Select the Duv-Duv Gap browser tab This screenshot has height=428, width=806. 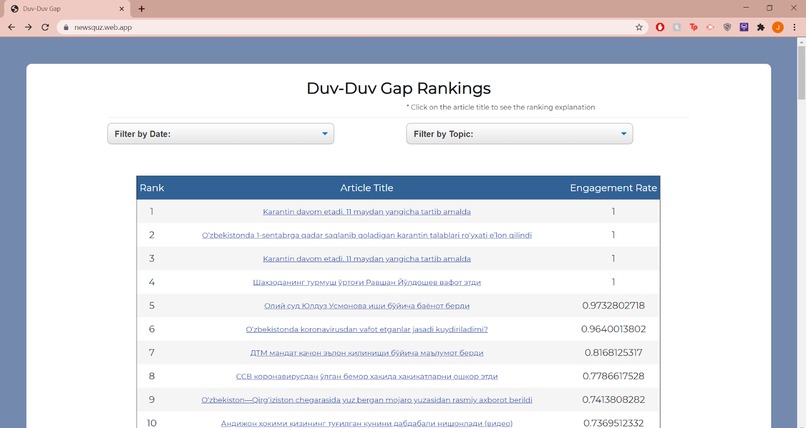coord(67,9)
